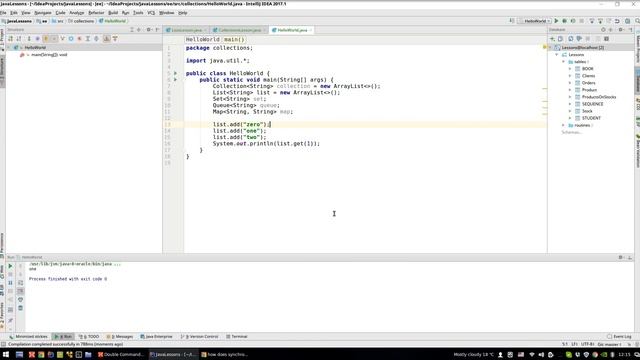Switch to the middle editor tab next to HelloWorld.java
640x360 pixels.
point(240,30)
